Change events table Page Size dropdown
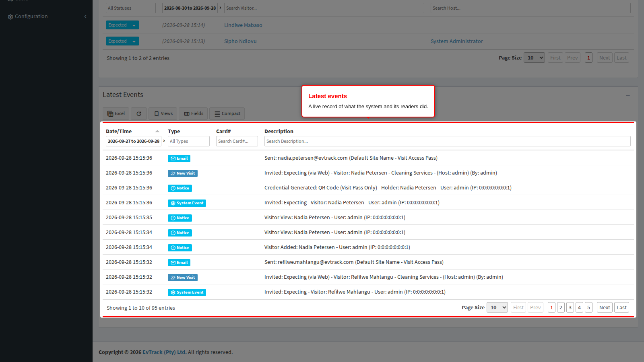This screenshot has height=362, width=644. [x=497, y=307]
